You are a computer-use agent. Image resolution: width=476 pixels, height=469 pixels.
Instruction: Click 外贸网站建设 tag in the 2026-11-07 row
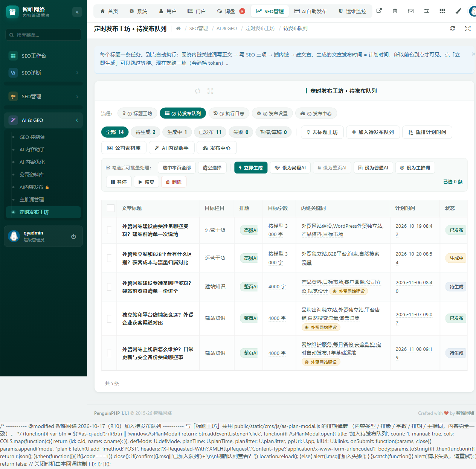pyautogui.click(x=321, y=327)
